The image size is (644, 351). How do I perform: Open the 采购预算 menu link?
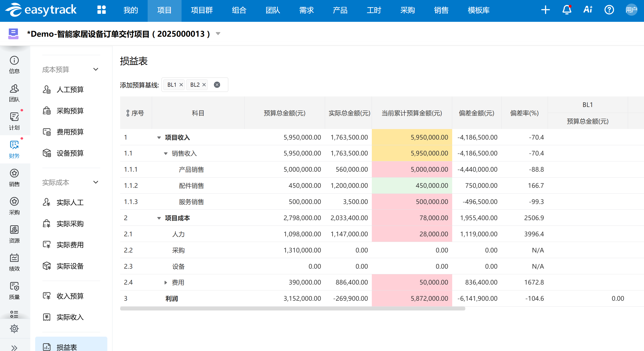(x=70, y=111)
